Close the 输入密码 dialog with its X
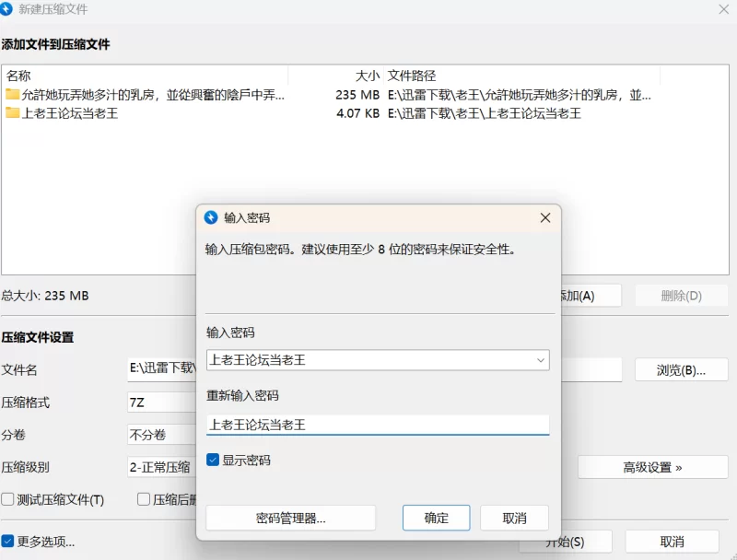 (x=545, y=217)
